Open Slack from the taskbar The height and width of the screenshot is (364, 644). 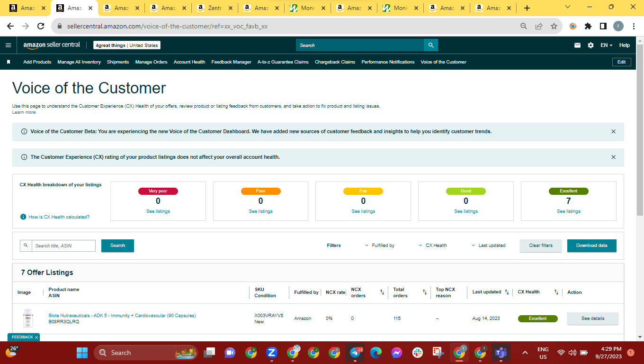tap(418, 353)
